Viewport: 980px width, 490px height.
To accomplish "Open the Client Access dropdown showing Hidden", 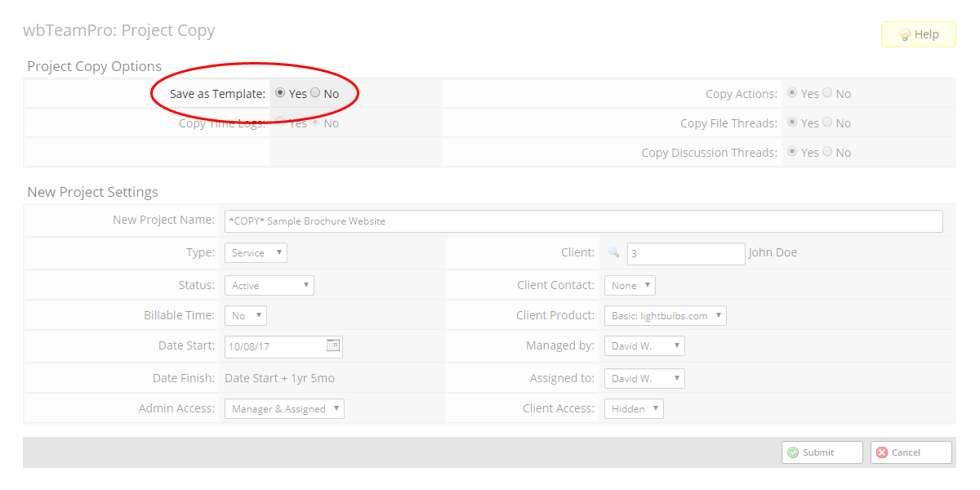I will 634,408.
